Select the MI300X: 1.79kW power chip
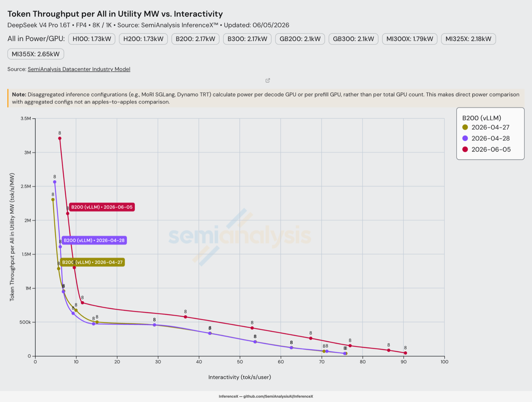The width and height of the screenshot is (532, 402). click(410, 39)
